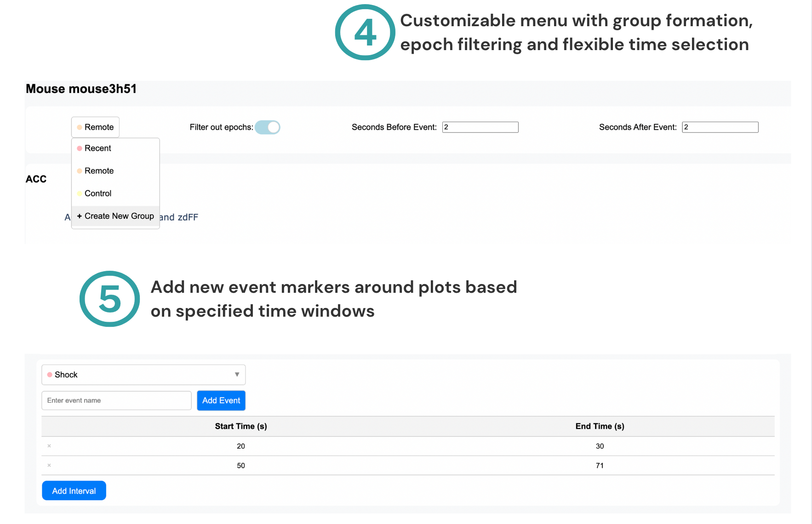This screenshot has height=524, width=812.
Task: Click the pink color dot beside Shock
Action: click(50, 375)
